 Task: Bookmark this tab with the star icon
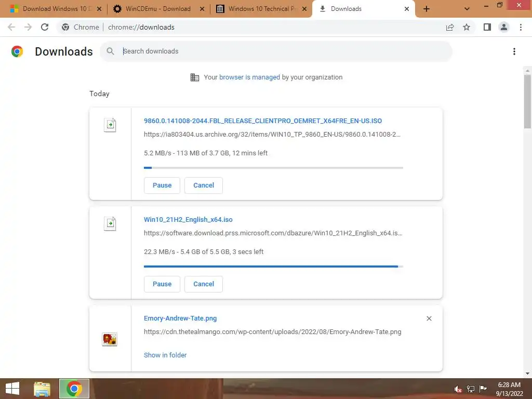[x=467, y=27]
